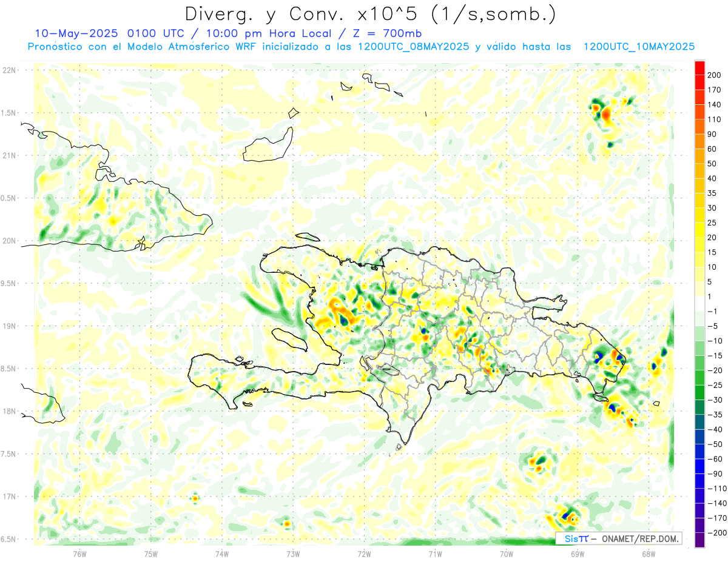Click the '76W' longitude label
Image resolution: width=728 pixels, height=562 pixels.
[79, 554]
